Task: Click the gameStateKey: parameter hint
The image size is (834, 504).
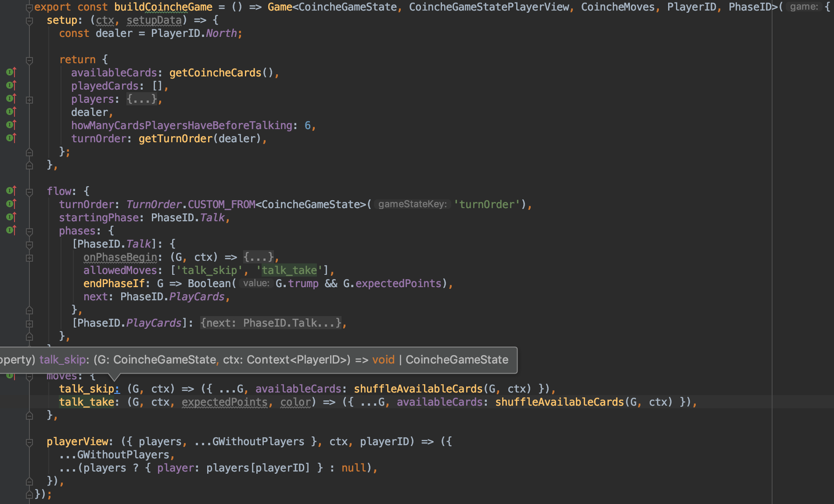Action: [x=412, y=204]
